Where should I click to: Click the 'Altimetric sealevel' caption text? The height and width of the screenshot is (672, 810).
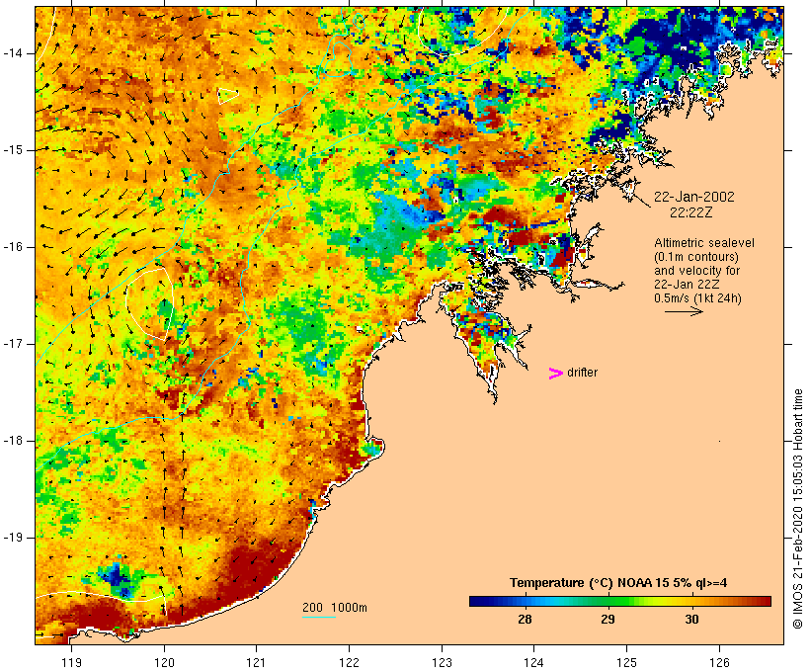pos(704,243)
